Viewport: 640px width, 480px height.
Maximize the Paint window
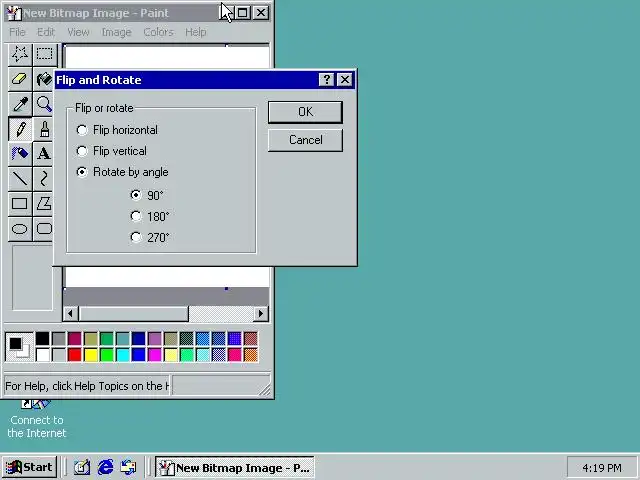tap(242, 13)
